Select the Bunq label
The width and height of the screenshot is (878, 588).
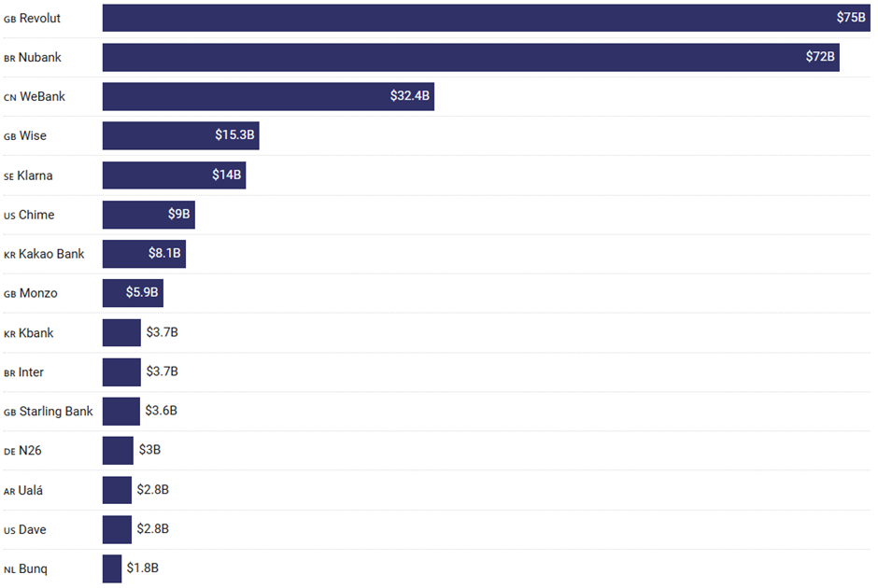(x=33, y=568)
